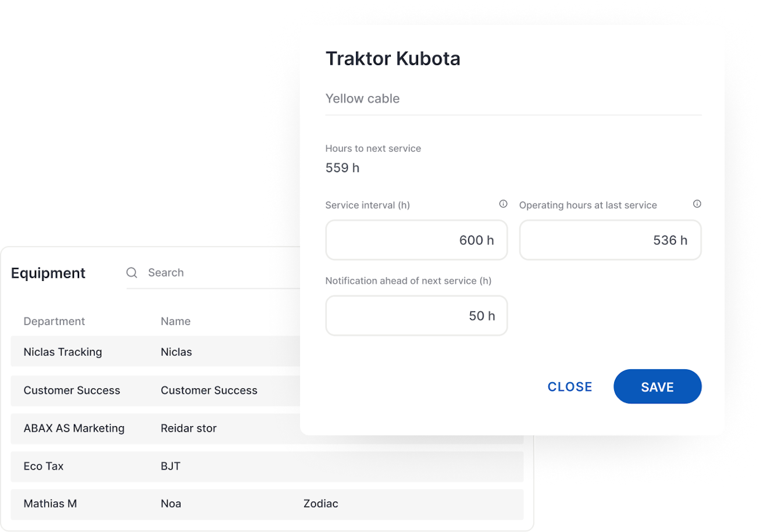Select Customer Success in the Department column
The width and height of the screenshot is (763, 532).
[72, 391]
